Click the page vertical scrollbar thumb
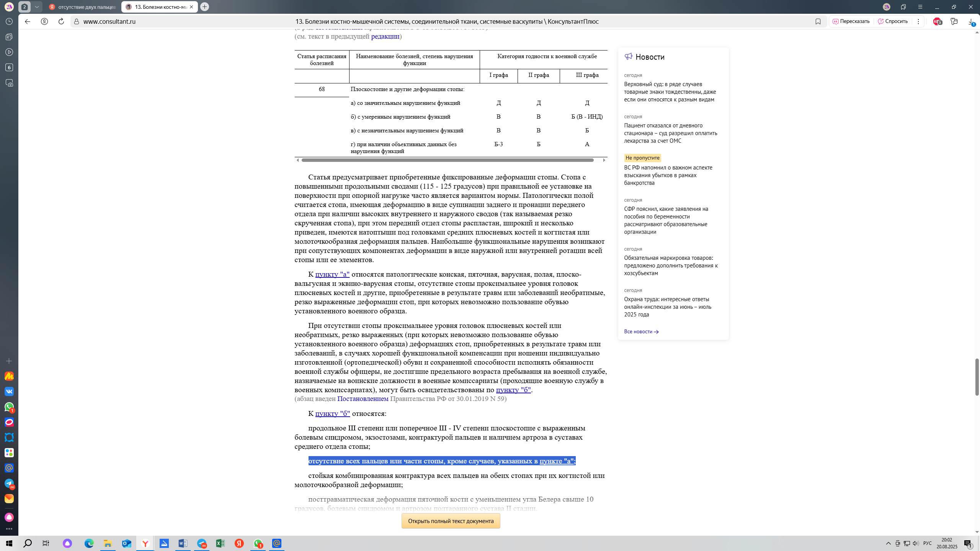Screen dimensions: 980x551 [977, 377]
